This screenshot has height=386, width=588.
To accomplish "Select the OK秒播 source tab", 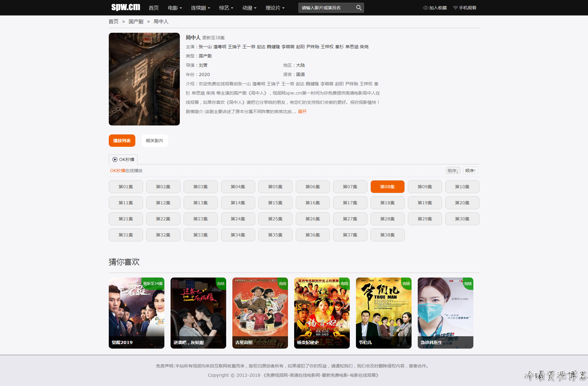I will click(123, 159).
